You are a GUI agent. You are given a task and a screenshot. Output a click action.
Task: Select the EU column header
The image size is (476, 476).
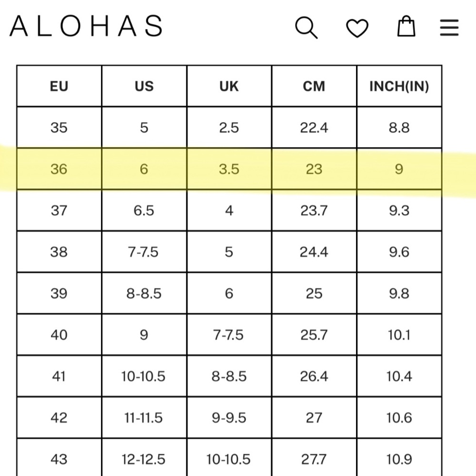click(59, 86)
